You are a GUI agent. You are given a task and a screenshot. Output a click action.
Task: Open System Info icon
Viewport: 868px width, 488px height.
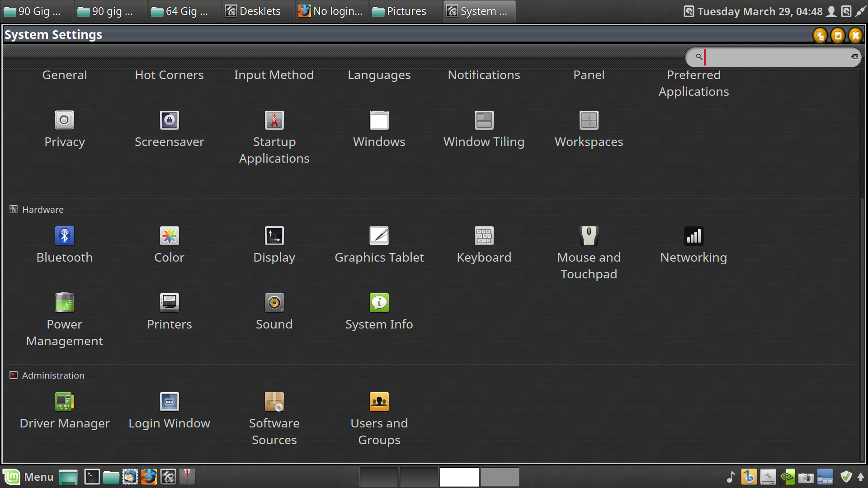pyautogui.click(x=379, y=303)
